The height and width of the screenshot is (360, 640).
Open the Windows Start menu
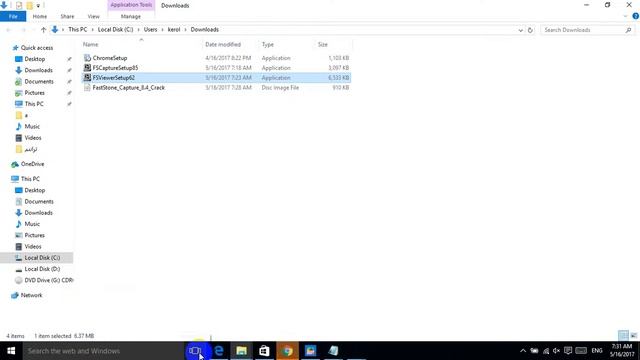tap(11, 351)
